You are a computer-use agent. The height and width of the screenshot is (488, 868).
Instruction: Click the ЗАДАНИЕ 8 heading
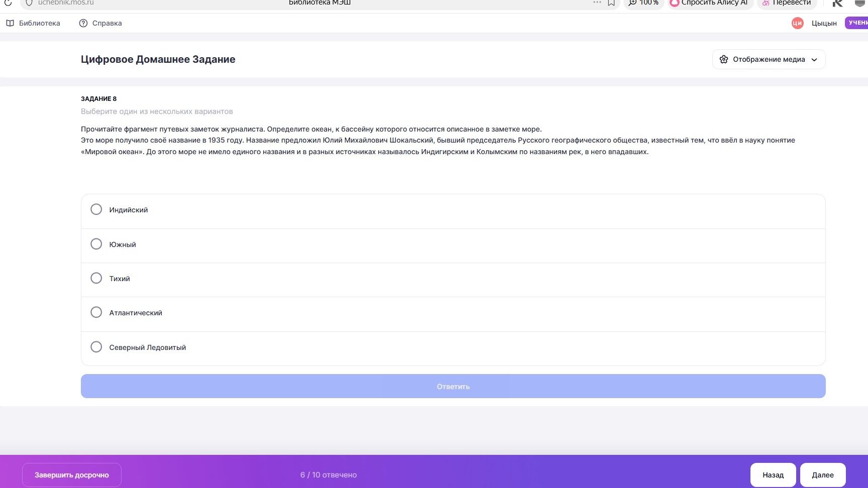click(99, 99)
